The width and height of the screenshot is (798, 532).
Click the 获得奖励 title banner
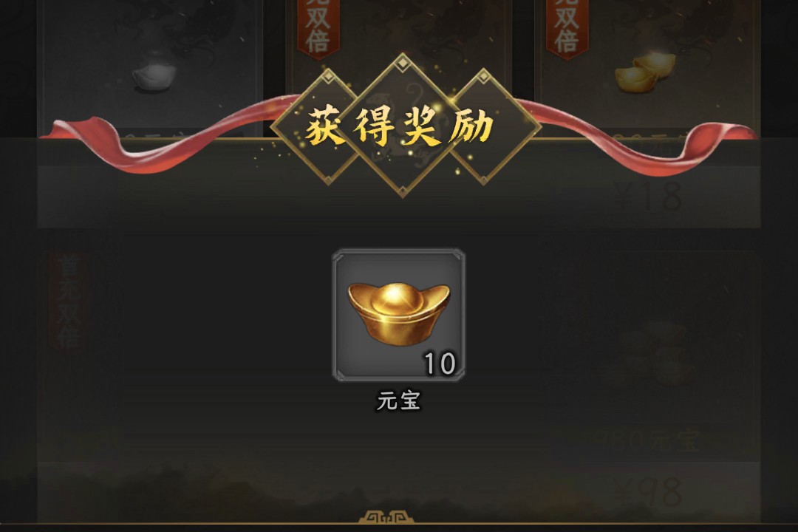[400, 126]
